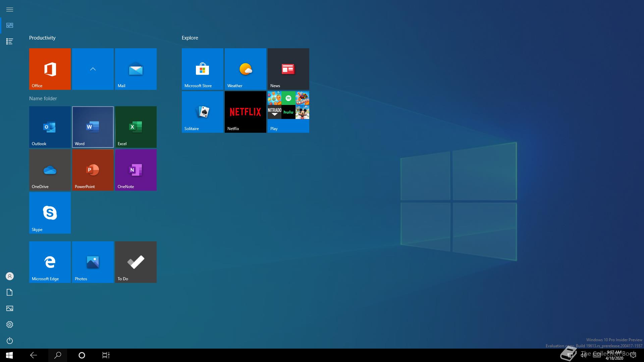Screen dimensions: 644x362
Task: Open the Word tile
Action: click(x=93, y=127)
